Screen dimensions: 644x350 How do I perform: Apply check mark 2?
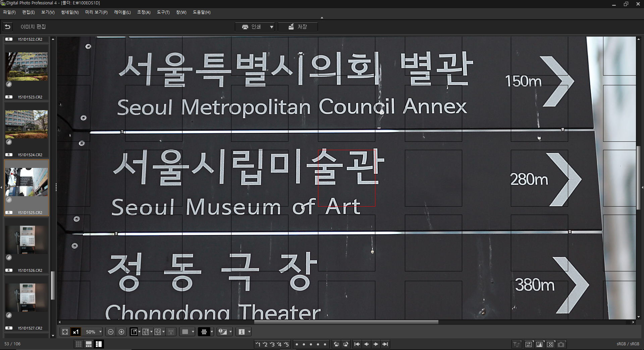coord(265,344)
